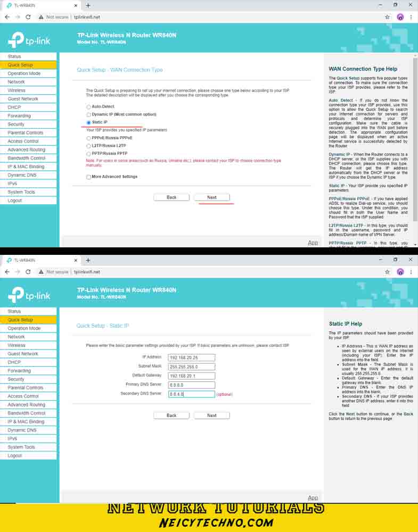Click the Secondary DNS Server field

coord(192,394)
